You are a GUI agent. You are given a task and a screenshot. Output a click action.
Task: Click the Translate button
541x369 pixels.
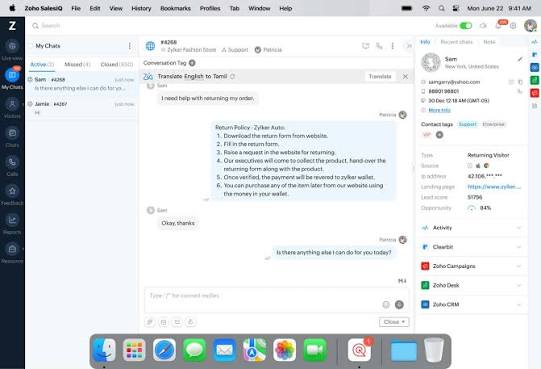(380, 76)
